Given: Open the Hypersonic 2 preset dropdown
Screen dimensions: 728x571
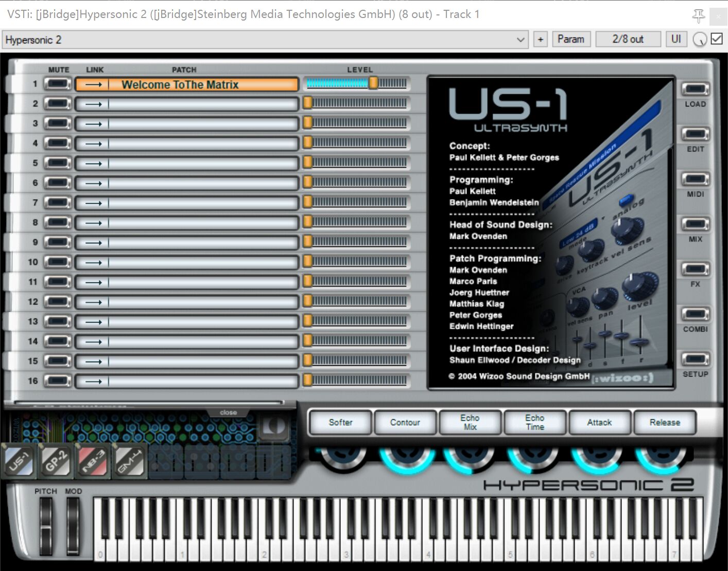Looking at the screenshot, I should pos(521,40).
